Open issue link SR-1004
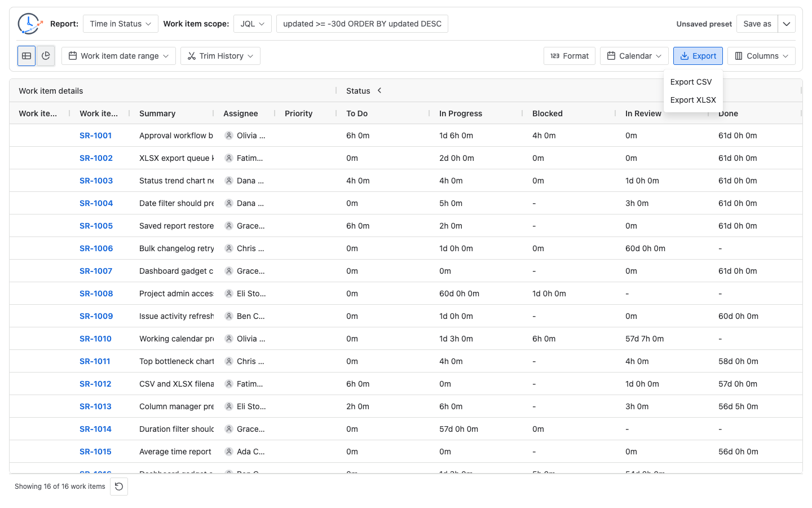Screen dimensions: 812x508 pos(96,203)
